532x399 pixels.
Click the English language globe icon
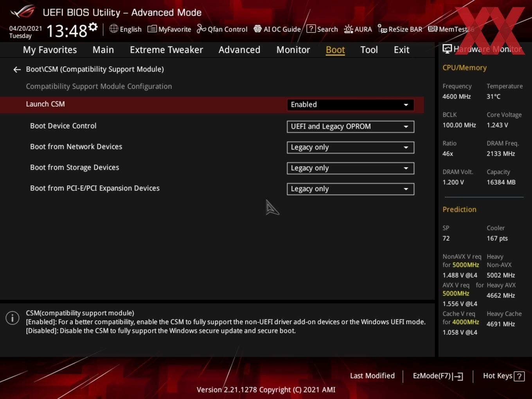(x=113, y=29)
